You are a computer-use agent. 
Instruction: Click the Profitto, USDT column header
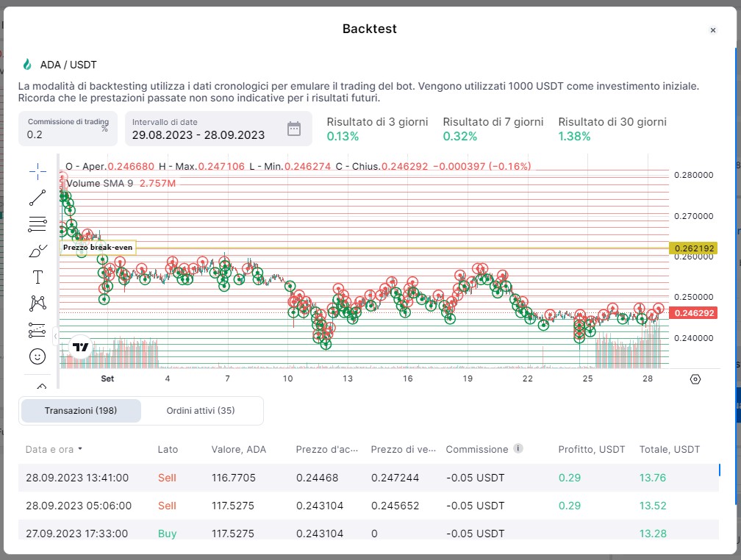pyautogui.click(x=592, y=450)
